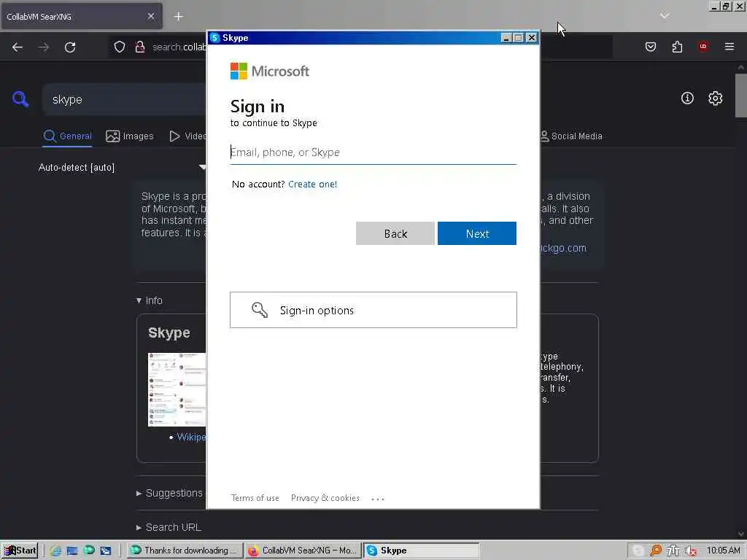This screenshot has width=747, height=560.
Task: Open uBlock Origin extension icon
Action: 703,47
